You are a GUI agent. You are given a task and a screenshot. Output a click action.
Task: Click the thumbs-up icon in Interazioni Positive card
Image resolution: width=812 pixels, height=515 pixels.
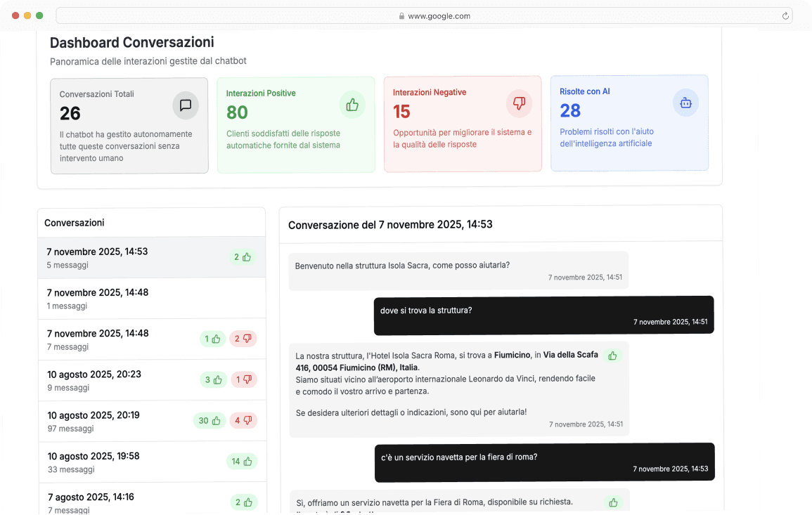pyautogui.click(x=352, y=105)
